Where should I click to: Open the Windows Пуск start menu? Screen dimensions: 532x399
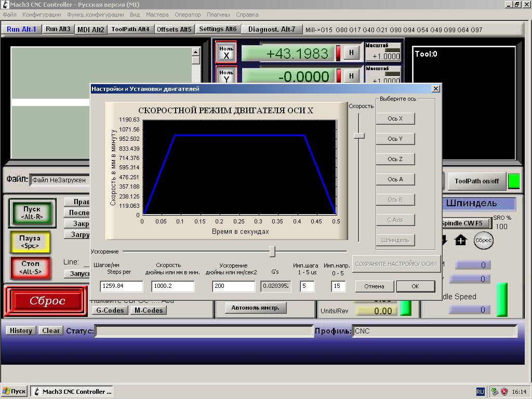point(15,391)
